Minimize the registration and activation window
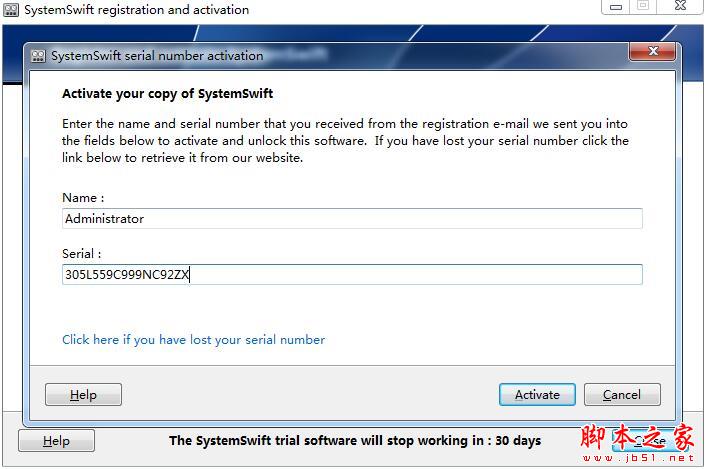The height and width of the screenshot is (469, 706). [x=614, y=6]
